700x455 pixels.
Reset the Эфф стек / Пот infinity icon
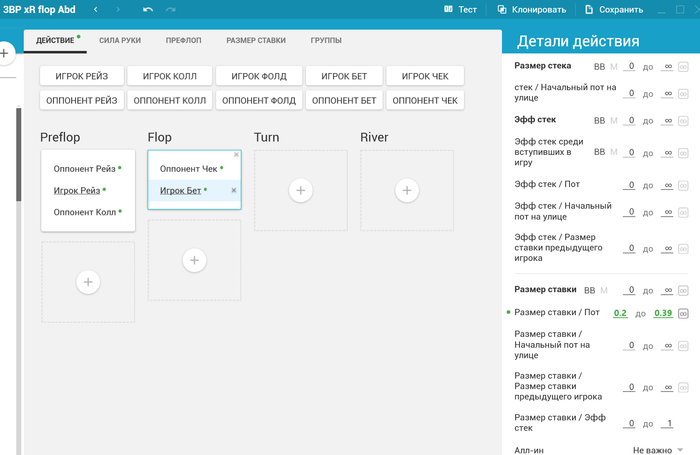pyautogui.click(x=683, y=185)
